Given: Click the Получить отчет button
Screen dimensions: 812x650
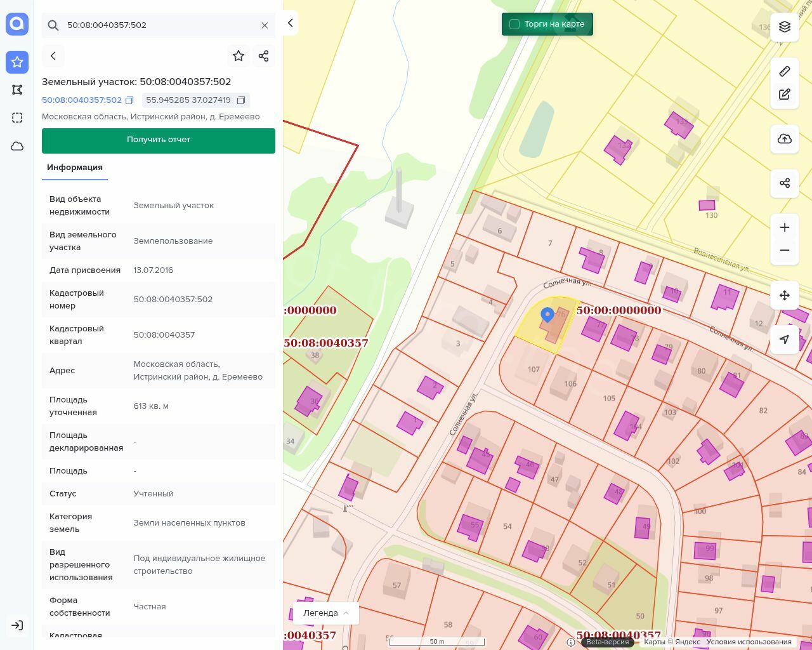Looking at the screenshot, I should click(x=159, y=140).
